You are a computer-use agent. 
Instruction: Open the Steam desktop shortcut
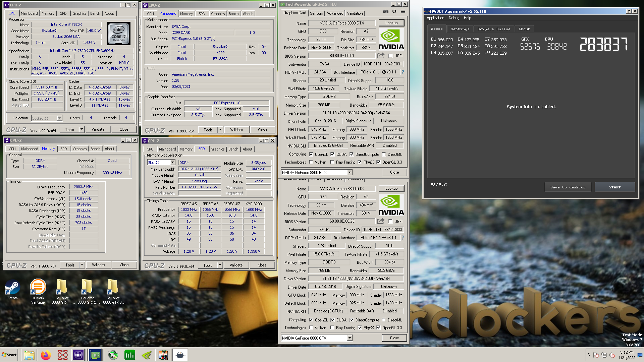[x=12, y=290]
